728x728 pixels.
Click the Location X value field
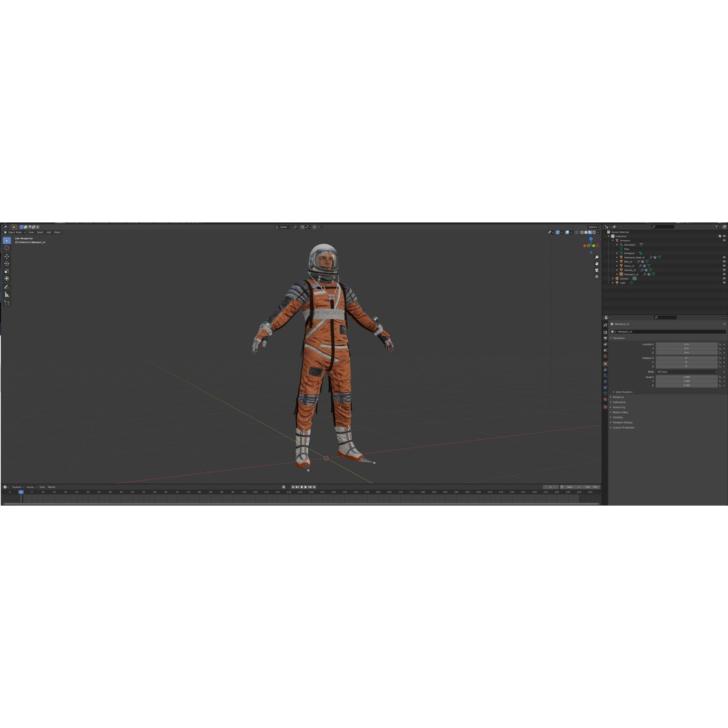[x=687, y=344]
